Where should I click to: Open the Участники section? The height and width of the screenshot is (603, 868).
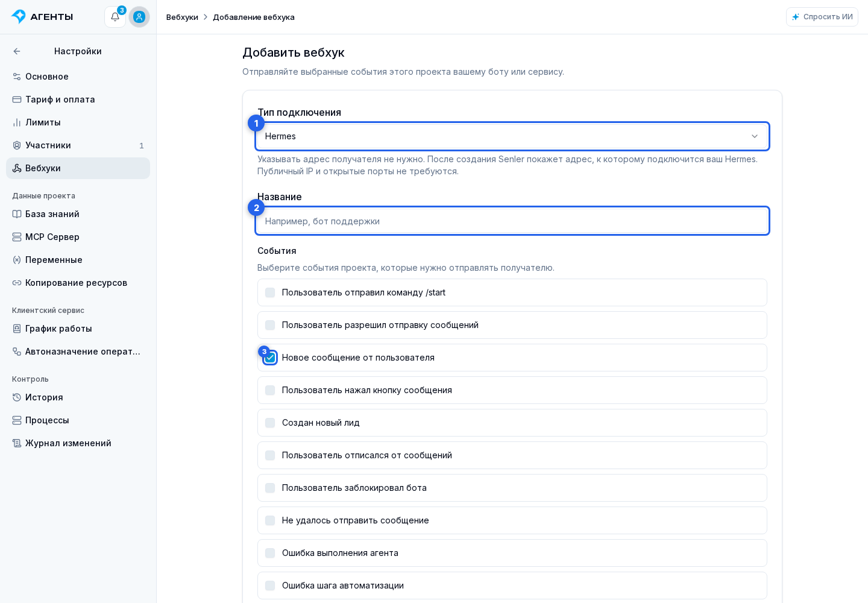tap(78, 145)
